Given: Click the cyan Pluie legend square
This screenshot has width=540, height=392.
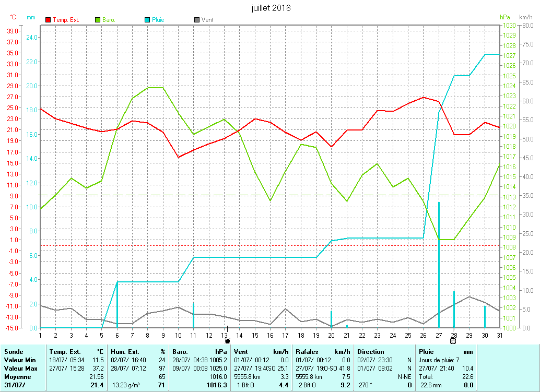Looking at the screenshot, I should [x=147, y=20].
